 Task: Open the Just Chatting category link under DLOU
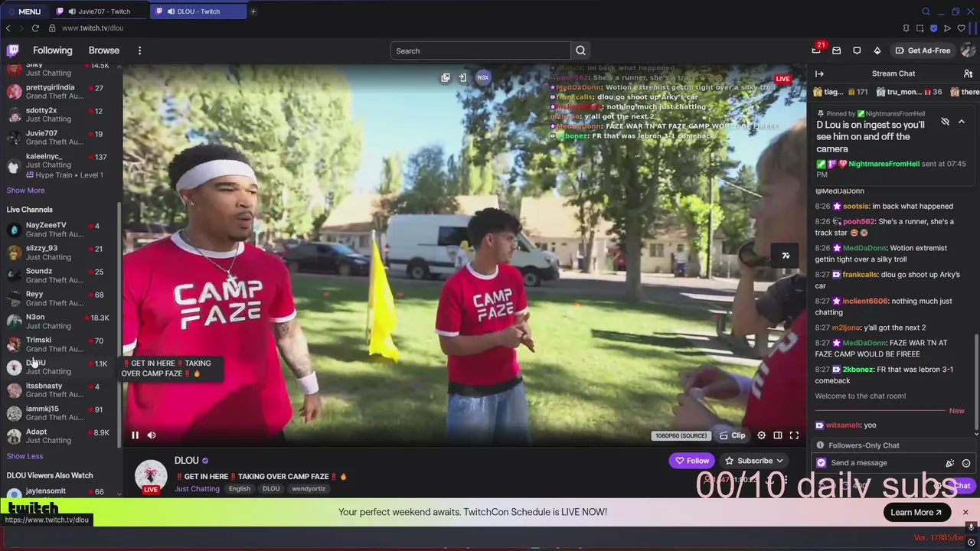click(197, 488)
